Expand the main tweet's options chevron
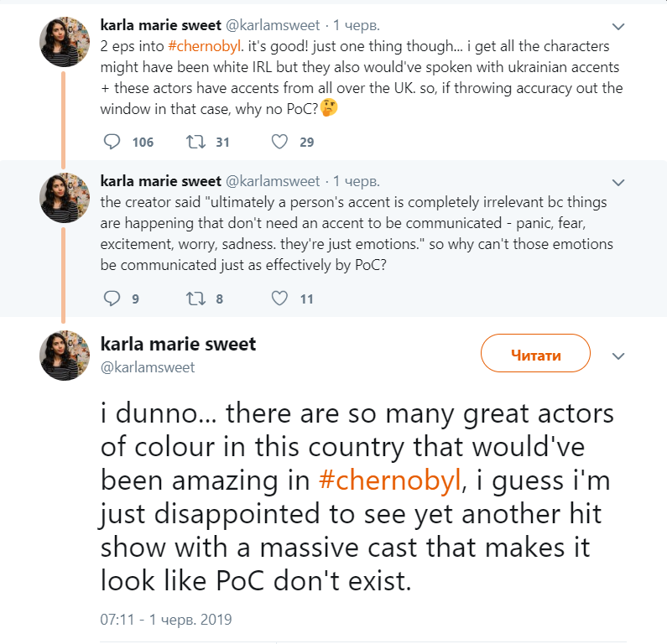 tap(618, 356)
